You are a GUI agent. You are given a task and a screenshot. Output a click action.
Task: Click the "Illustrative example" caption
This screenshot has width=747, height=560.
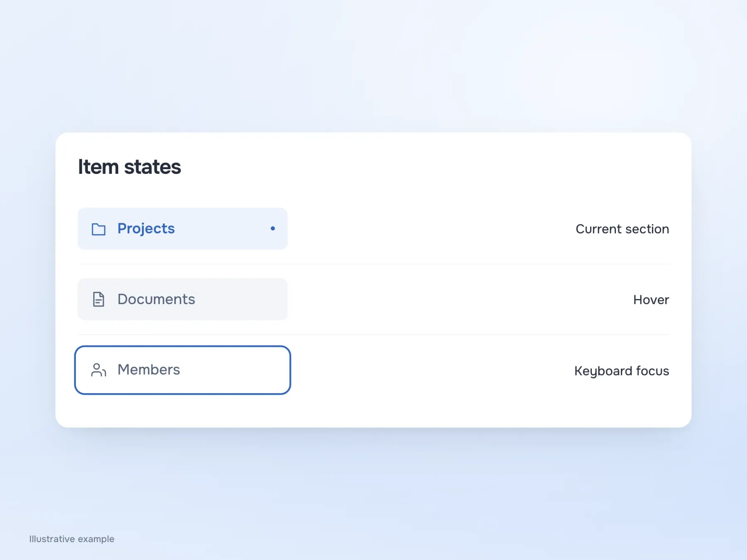72,539
